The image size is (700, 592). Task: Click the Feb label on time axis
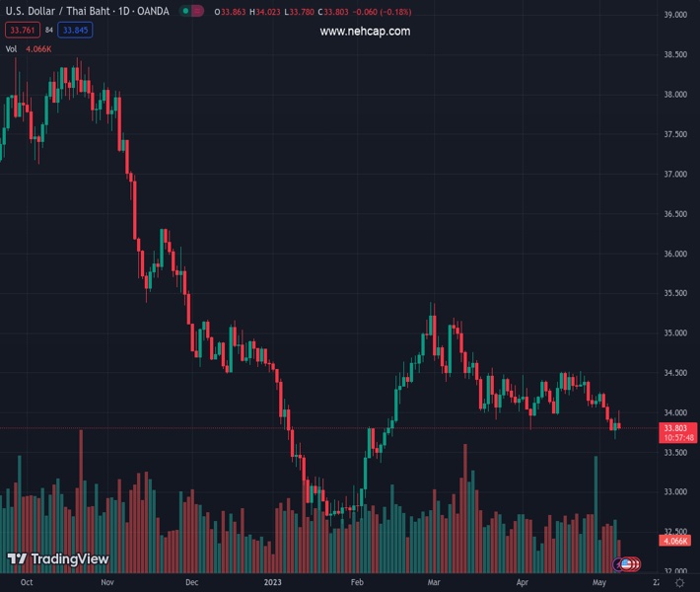pyautogui.click(x=357, y=583)
